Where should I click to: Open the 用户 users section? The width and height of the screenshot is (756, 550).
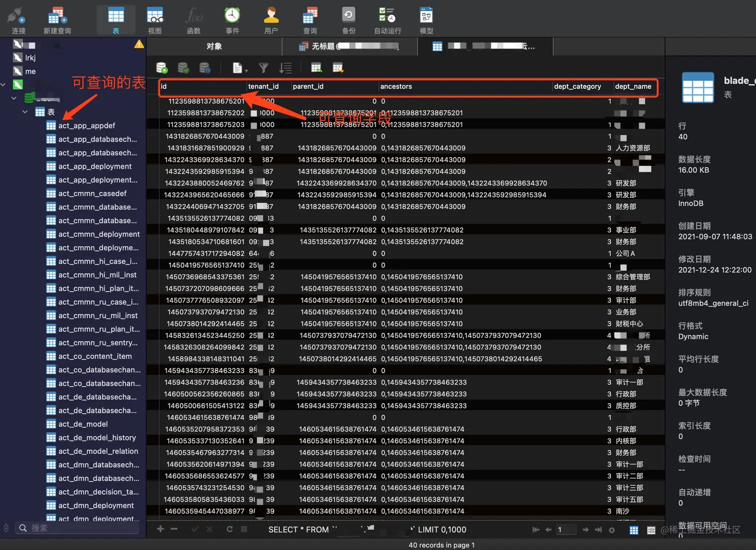pos(271,20)
